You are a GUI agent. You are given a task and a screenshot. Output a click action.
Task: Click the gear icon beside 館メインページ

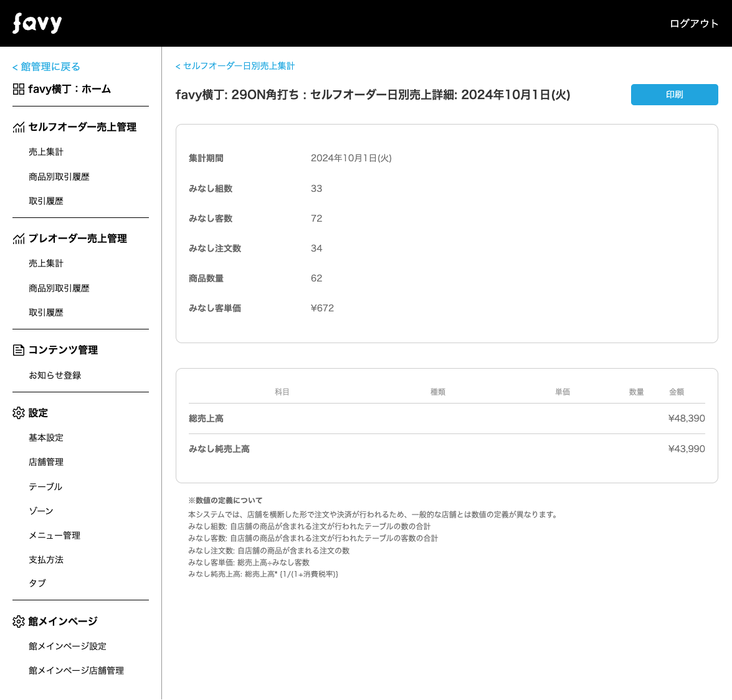(x=19, y=622)
